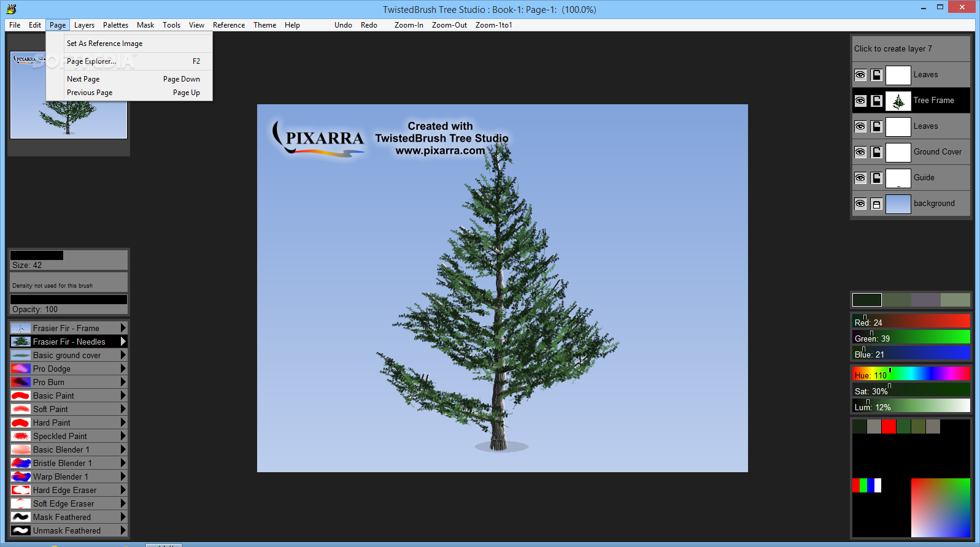The image size is (980, 547).
Task: Select the Frasier Fir - Frame brush icon
Action: click(21, 328)
